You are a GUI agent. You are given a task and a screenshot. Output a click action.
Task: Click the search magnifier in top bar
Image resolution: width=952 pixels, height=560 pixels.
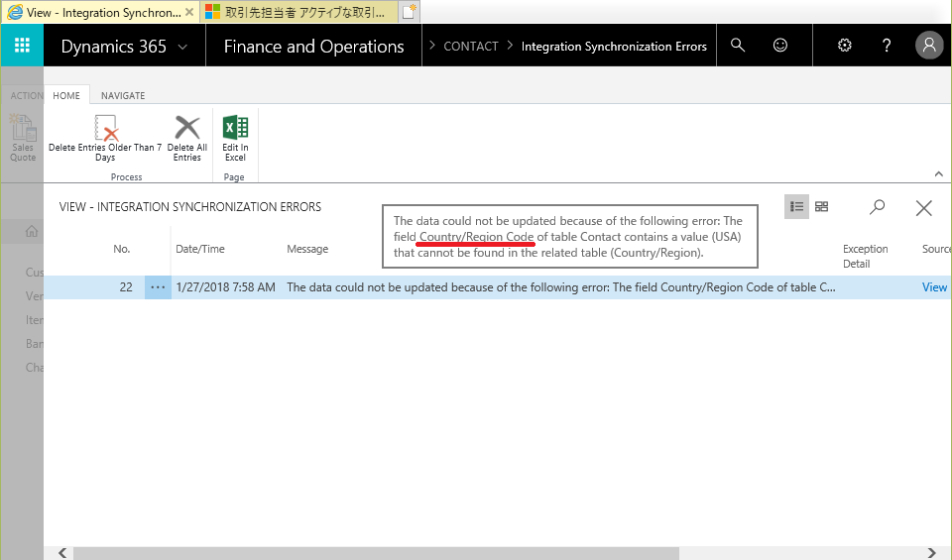click(738, 46)
